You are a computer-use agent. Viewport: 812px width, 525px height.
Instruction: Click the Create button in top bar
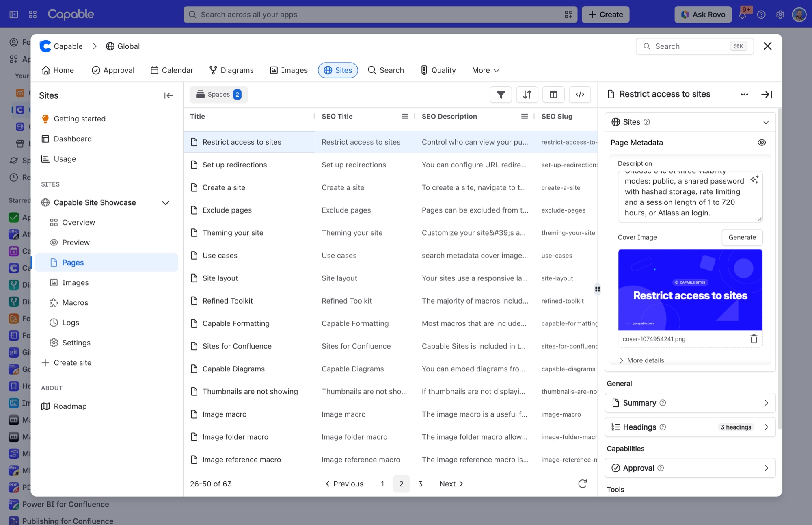[605, 15]
